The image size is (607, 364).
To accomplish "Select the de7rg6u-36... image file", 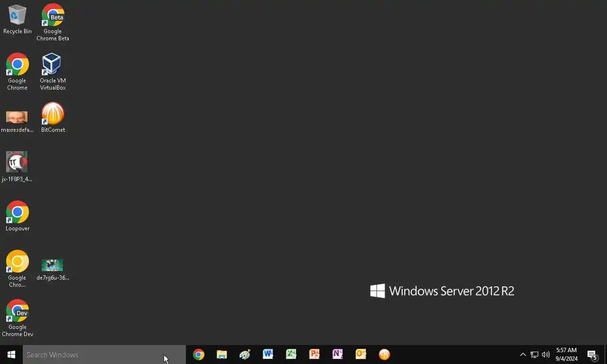I will 53,270.
